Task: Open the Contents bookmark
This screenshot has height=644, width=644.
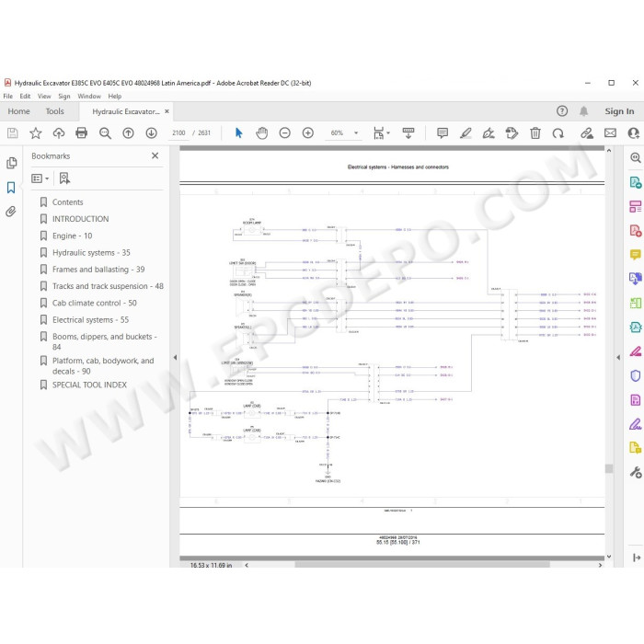Action: click(68, 202)
